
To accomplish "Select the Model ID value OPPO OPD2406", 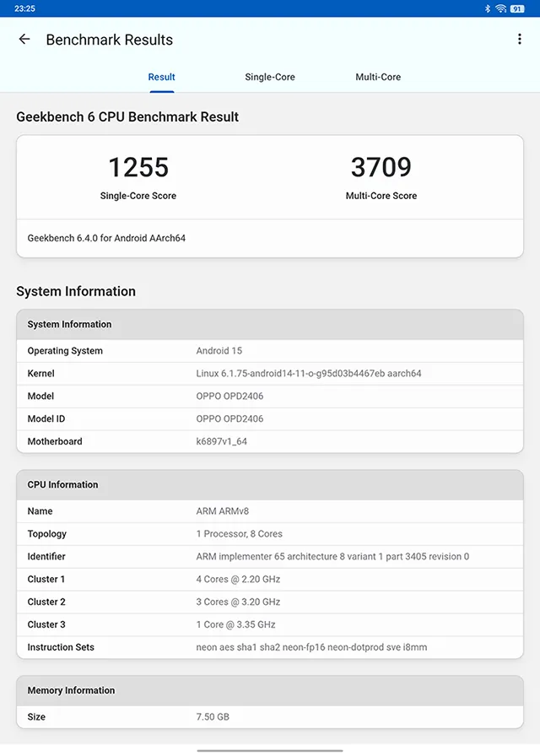I will [x=229, y=419].
